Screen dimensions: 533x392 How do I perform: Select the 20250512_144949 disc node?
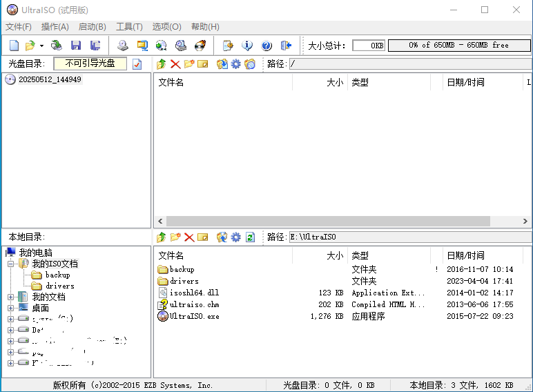pos(50,79)
